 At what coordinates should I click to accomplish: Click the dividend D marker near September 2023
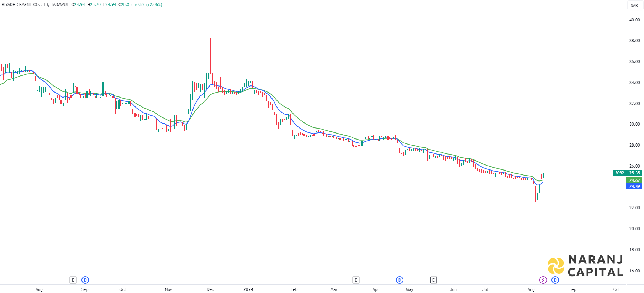click(85, 280)
